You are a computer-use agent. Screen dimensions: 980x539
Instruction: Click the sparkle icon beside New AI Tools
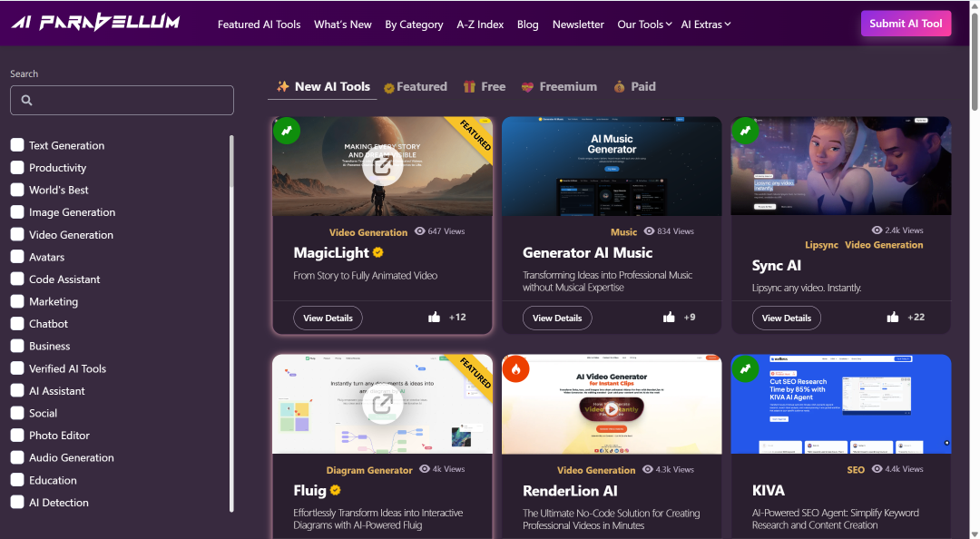(x=283, y=86)
